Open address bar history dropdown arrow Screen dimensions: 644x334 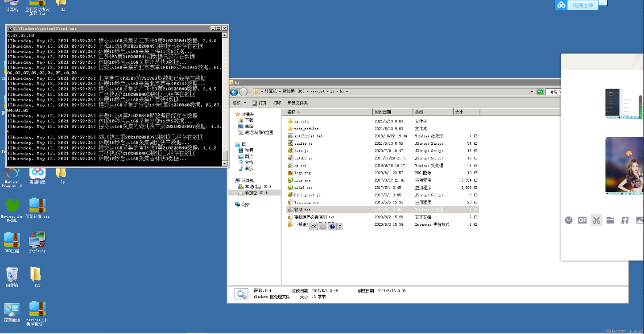532,91
